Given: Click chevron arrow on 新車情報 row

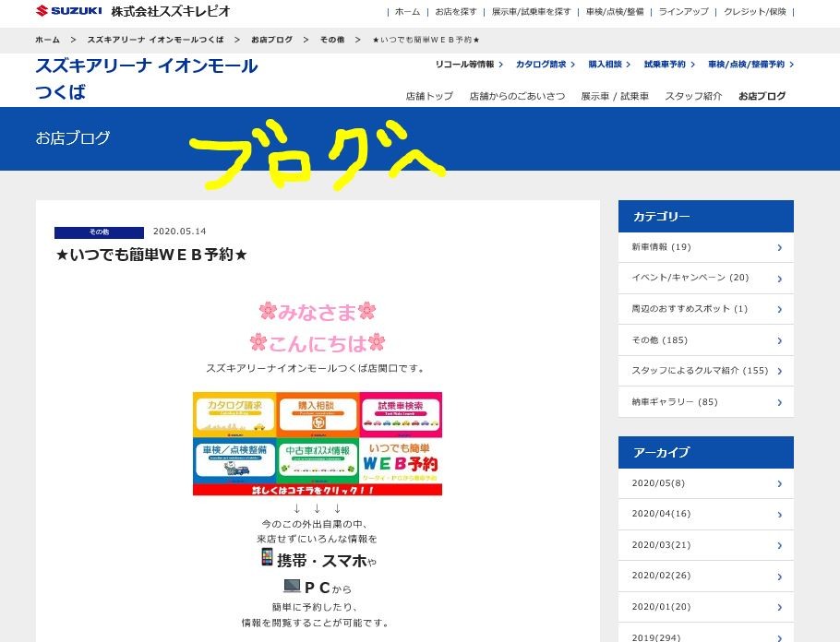Looking at the screenshot, I should point(779,248).
